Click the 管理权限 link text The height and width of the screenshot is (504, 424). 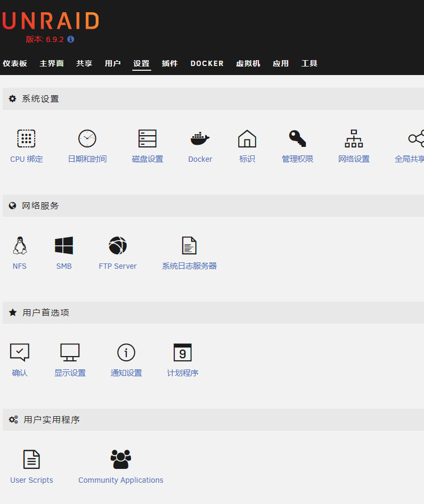tap(297, 159)
